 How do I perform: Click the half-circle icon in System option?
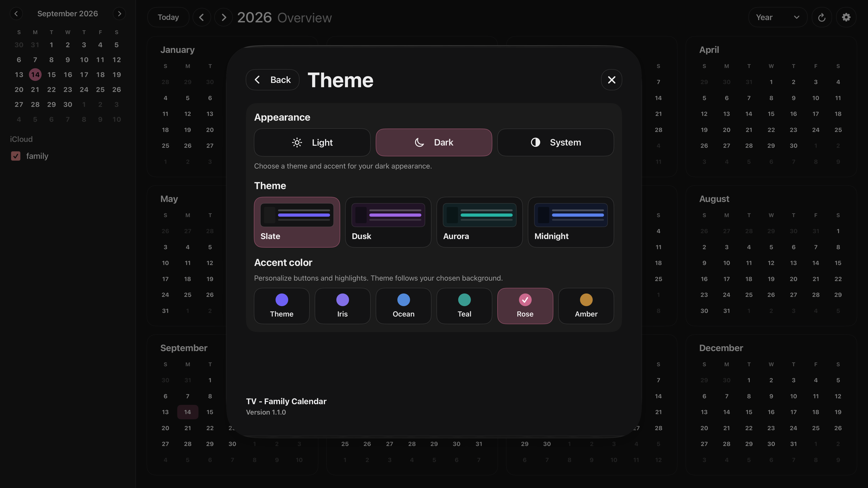coord(535,143)
